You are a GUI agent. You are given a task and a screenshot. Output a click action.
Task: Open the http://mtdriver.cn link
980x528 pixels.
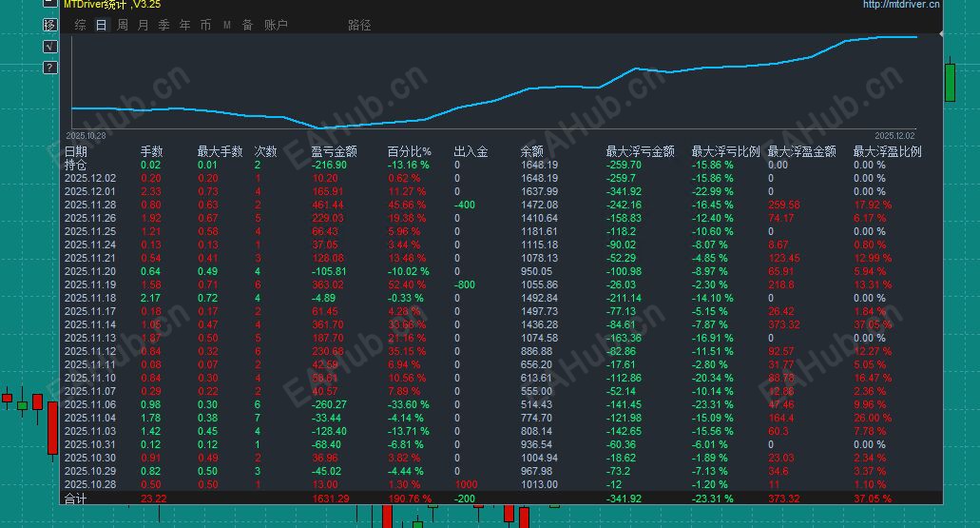(901, 5)
